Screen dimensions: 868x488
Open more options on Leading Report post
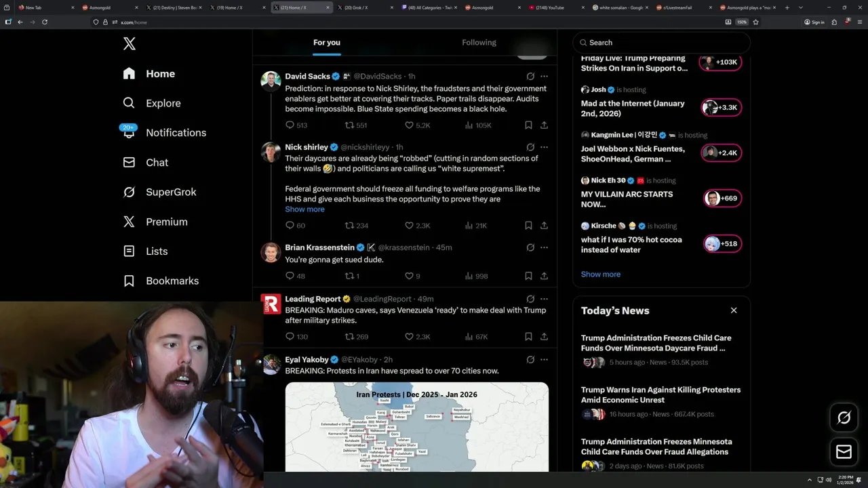544,299
